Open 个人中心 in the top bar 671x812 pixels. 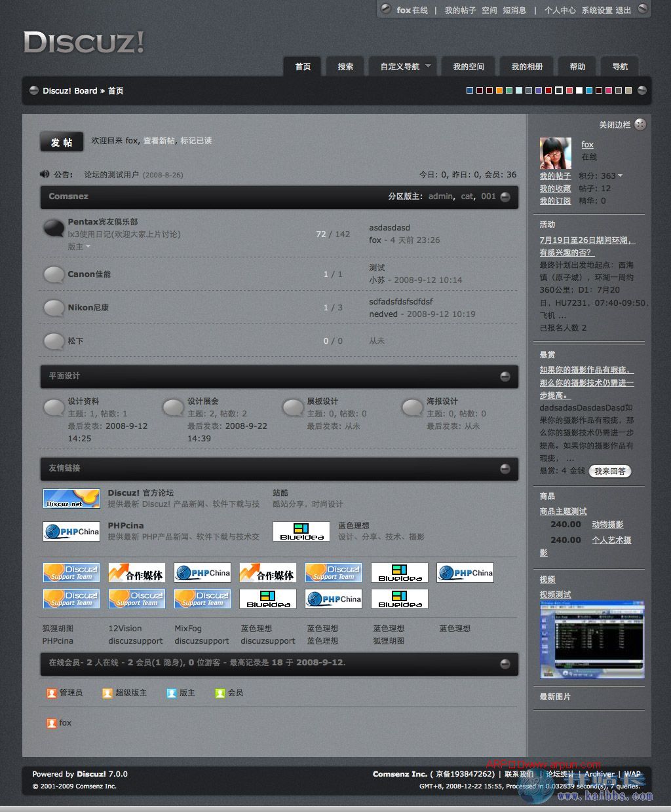[x=560, y=10]
